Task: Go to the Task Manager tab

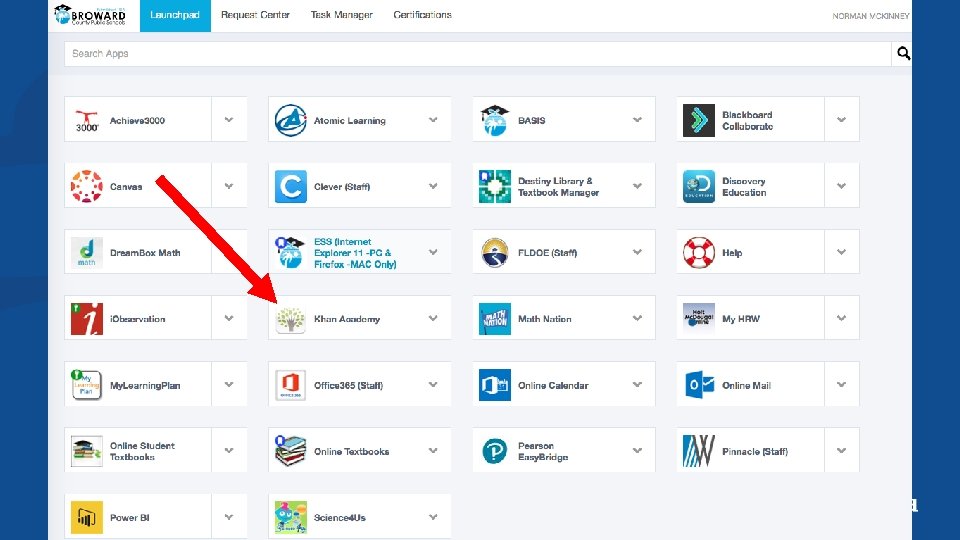Action: [342, 15]
